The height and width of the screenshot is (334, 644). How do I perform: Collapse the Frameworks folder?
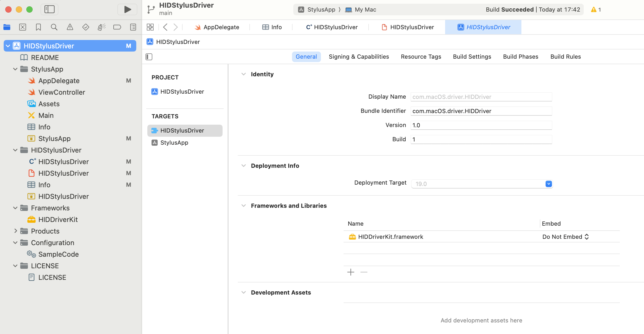[15, 208]
